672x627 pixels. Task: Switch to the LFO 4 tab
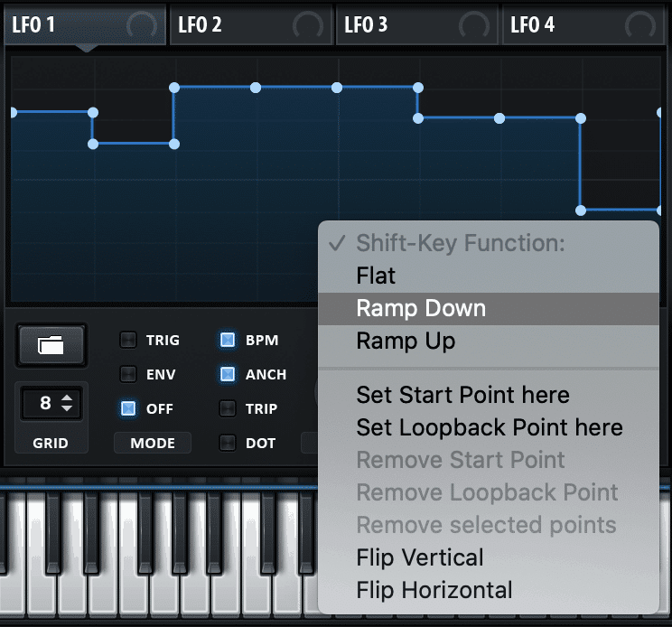click(583, 25)
